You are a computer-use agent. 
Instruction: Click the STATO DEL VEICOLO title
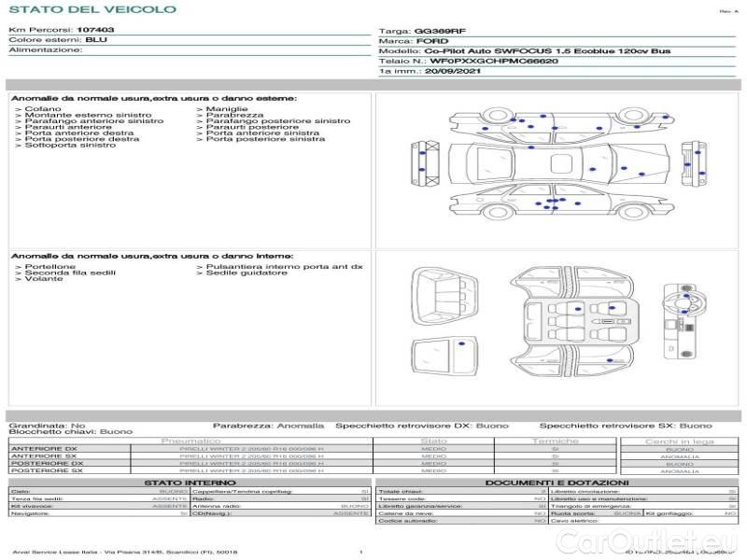tap(92, 9)
